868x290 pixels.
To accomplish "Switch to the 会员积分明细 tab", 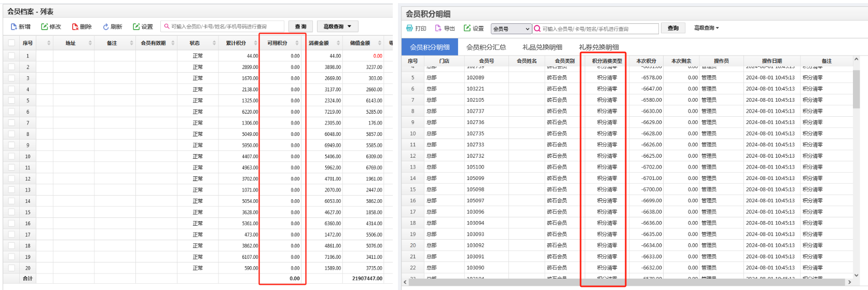I will point(430,47).
